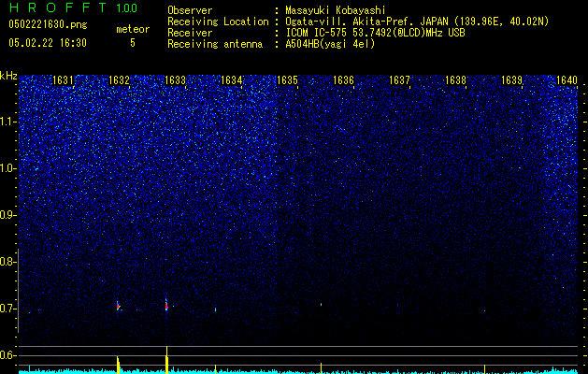Image resolution: width=588 pixels, height=374 pixels.
Task: Click the 'Receiving antenna' label
Action: (215, 44)
